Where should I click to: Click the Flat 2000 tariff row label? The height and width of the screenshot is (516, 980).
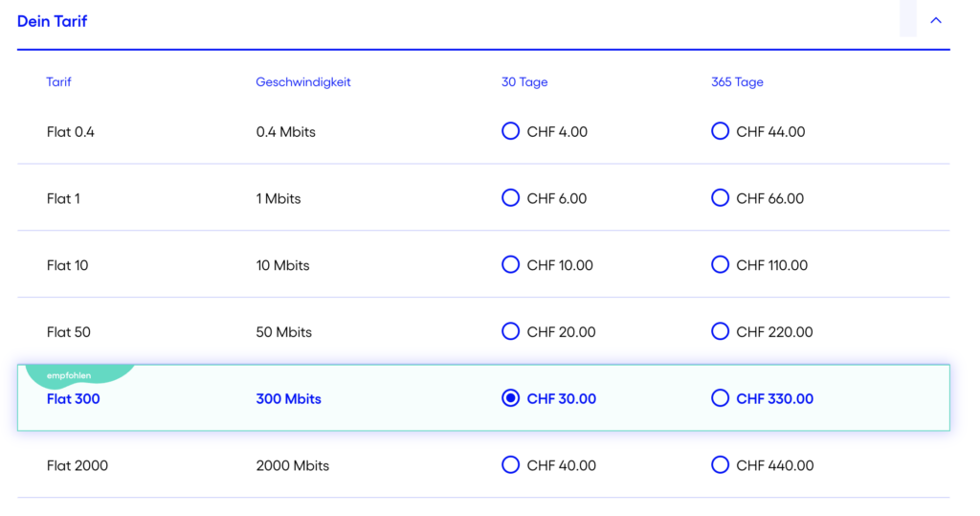[x=78, y=465]
